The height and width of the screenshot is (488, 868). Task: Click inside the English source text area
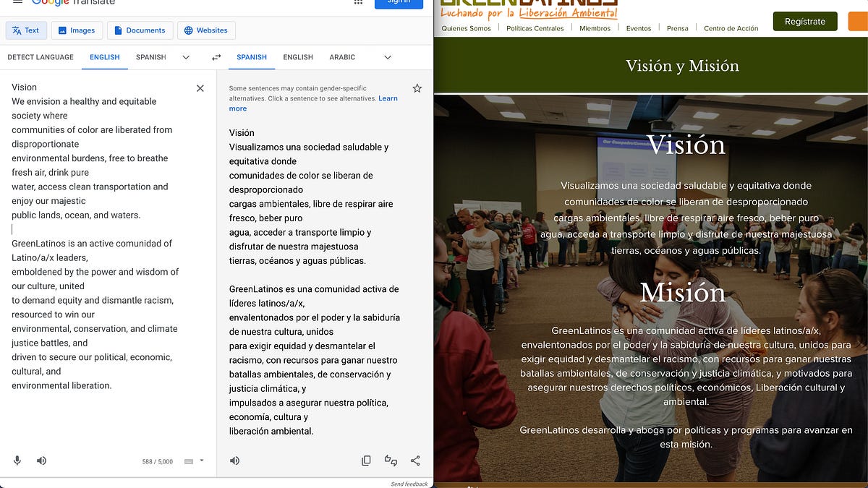pyautogui.click(x=95, y=236)
